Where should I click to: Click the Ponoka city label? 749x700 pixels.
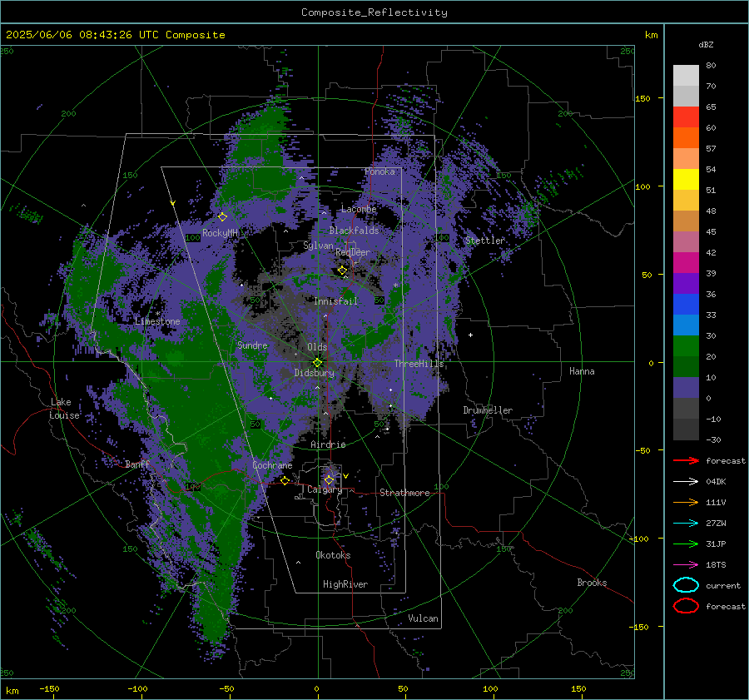pos(379,171)
